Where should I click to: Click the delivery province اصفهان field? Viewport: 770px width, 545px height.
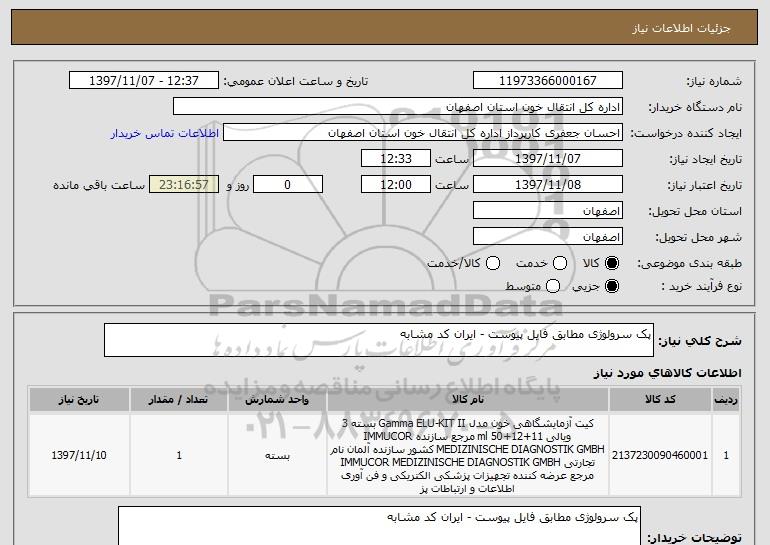(548, 211)
